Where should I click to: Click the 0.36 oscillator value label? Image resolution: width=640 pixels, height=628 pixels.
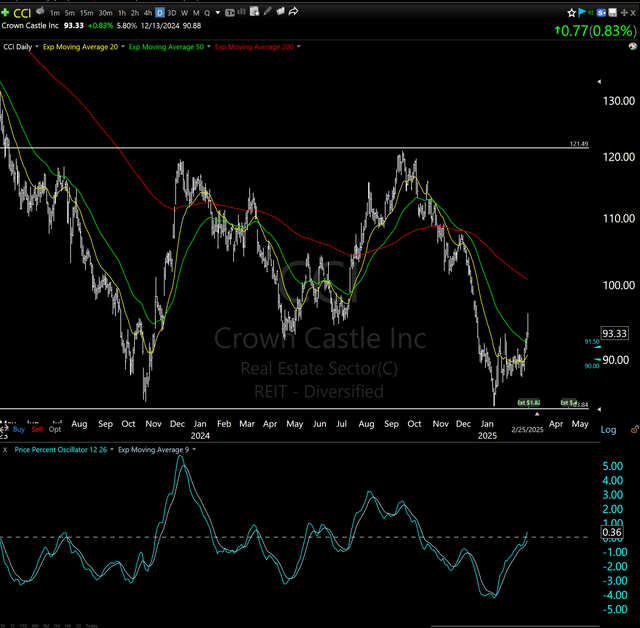[612, 532]
